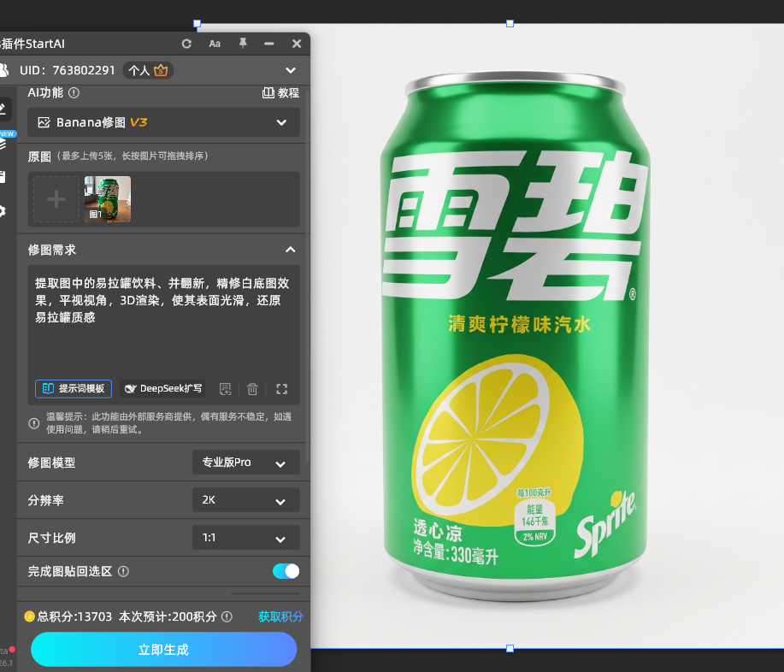Viewport: 784px width, 672px height.
Task: Click the plus box to upload image
Action: (56, 199)
